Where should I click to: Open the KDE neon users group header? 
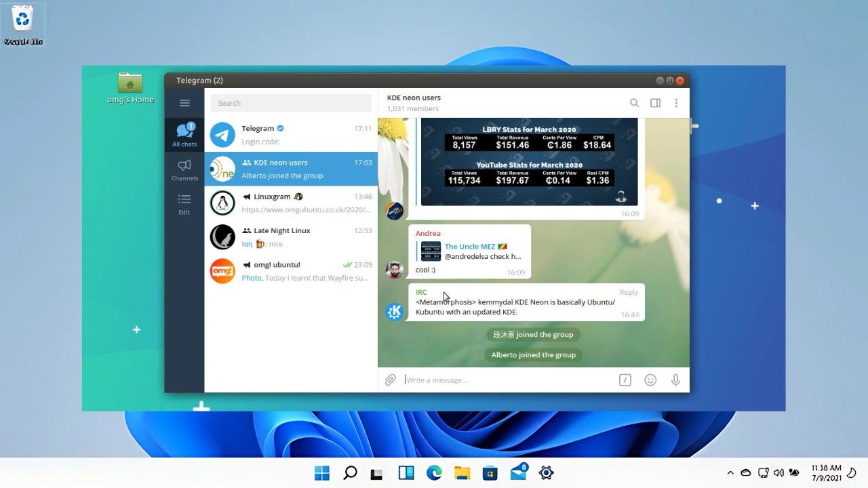click(414, 103)
